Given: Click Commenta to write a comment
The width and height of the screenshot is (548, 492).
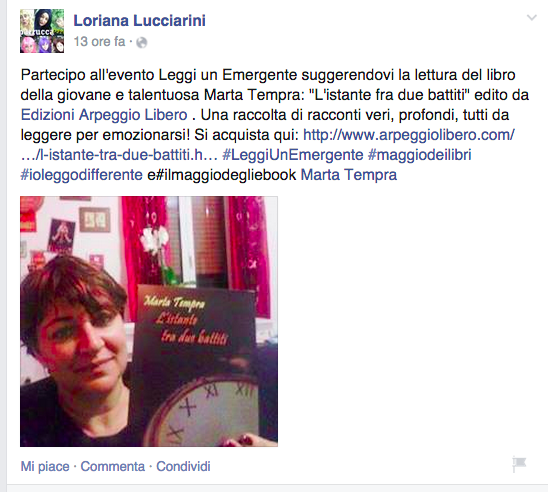Looking at the screenshot, I should click(x=113, y=466).
